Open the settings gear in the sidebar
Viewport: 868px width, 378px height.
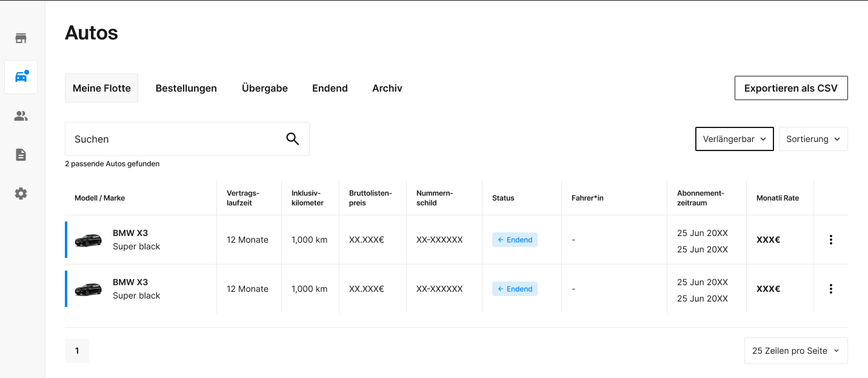21,194
